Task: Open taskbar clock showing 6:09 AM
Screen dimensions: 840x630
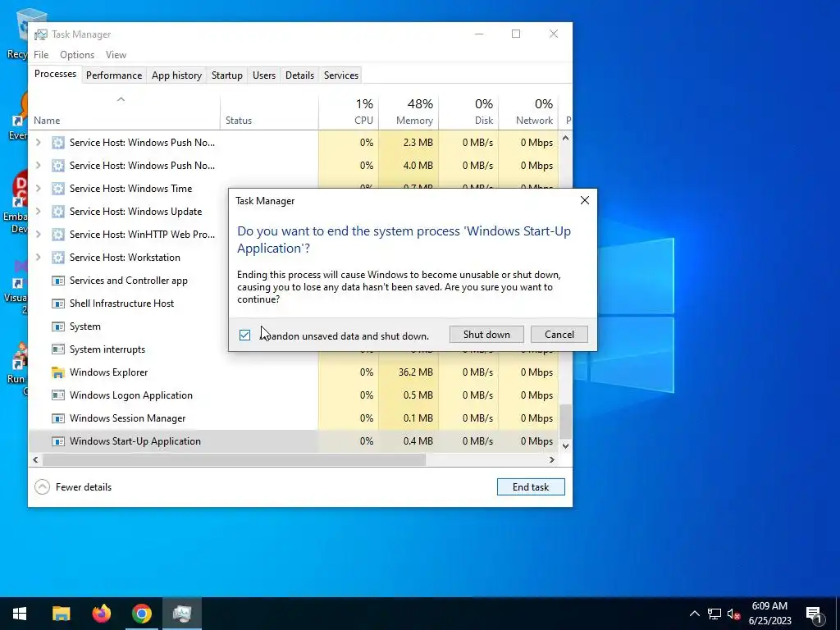Action: 769,614
